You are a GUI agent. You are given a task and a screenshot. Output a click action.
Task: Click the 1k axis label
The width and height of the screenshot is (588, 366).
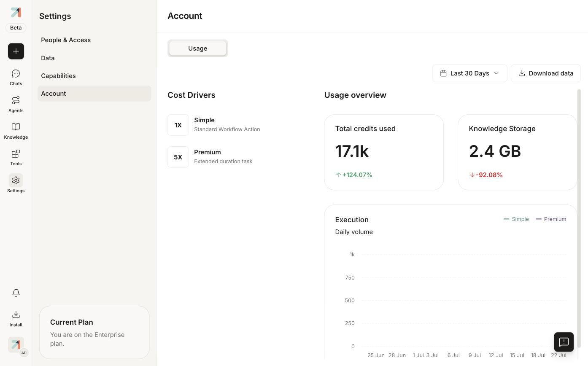pos(352,255)
